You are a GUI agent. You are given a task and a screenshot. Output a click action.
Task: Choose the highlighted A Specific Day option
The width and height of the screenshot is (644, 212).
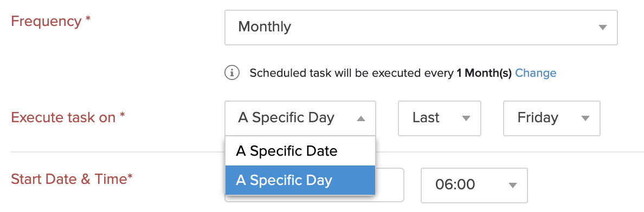coord(300,180)
